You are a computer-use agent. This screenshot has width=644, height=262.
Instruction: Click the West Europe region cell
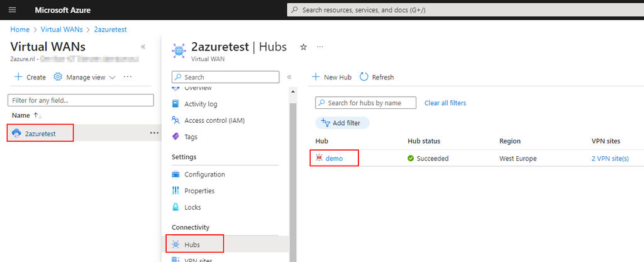pos(518,158)
